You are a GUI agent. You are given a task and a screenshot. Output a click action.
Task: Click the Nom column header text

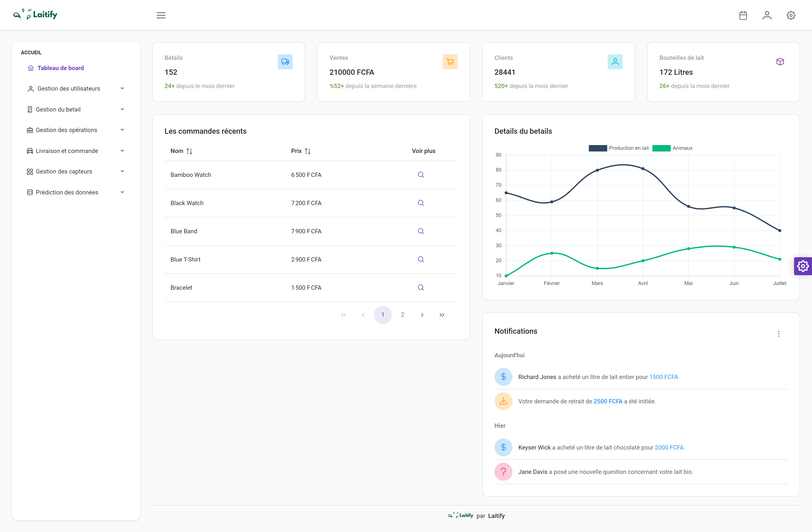pyautogui.click(x=177, y=151)
